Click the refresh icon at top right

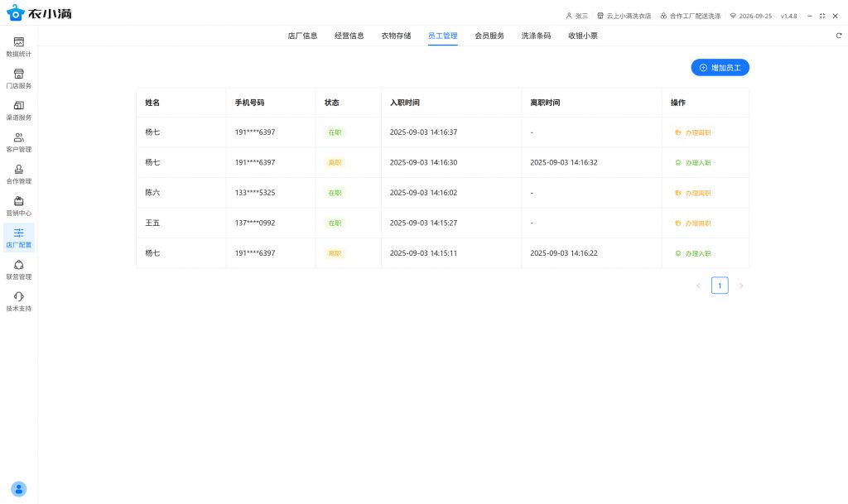point(838,36)
